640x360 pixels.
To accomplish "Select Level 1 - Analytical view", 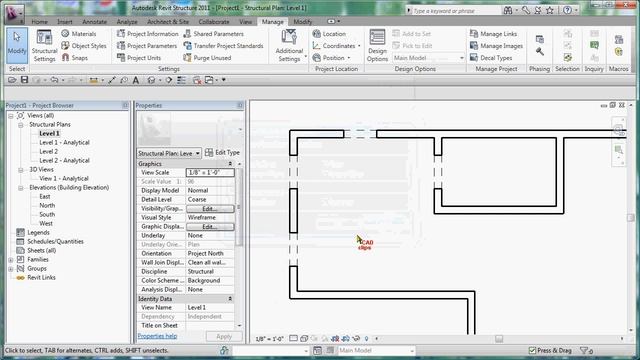I will coord(64,142).
